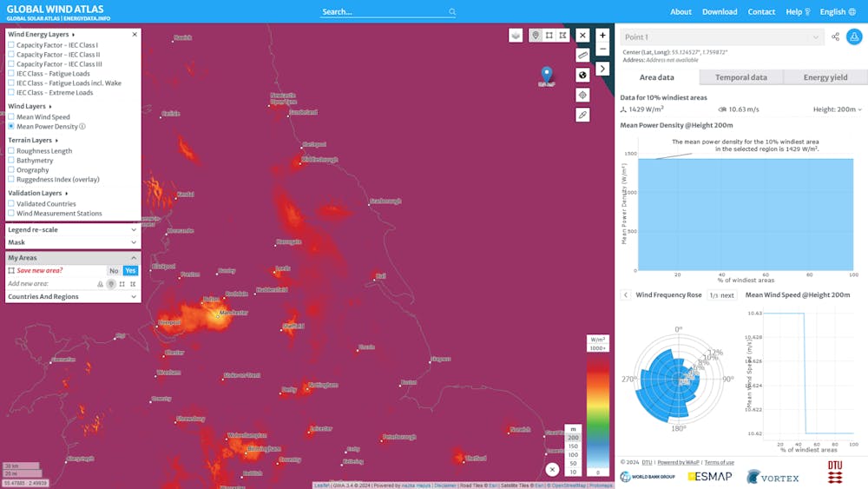The image size is (868, 489).
Task: Click the search input field
Action: (x=385, y=11)
